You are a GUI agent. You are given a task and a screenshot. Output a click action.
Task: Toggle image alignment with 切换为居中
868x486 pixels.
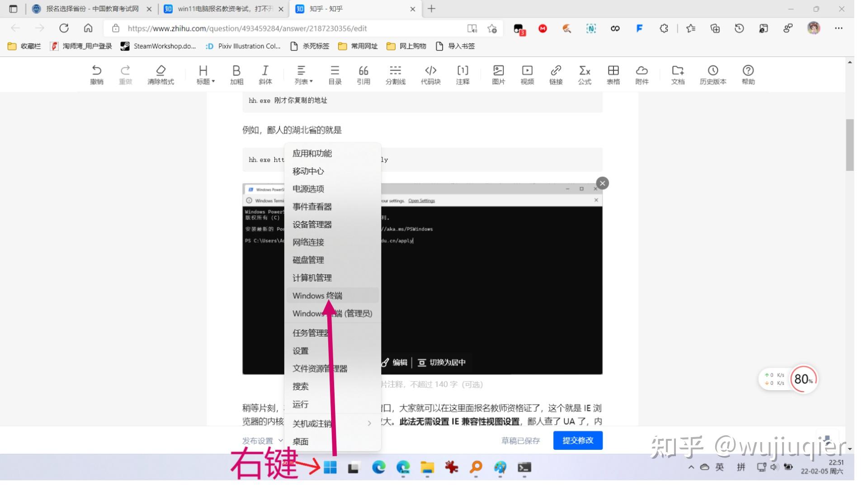coord(442,362)
